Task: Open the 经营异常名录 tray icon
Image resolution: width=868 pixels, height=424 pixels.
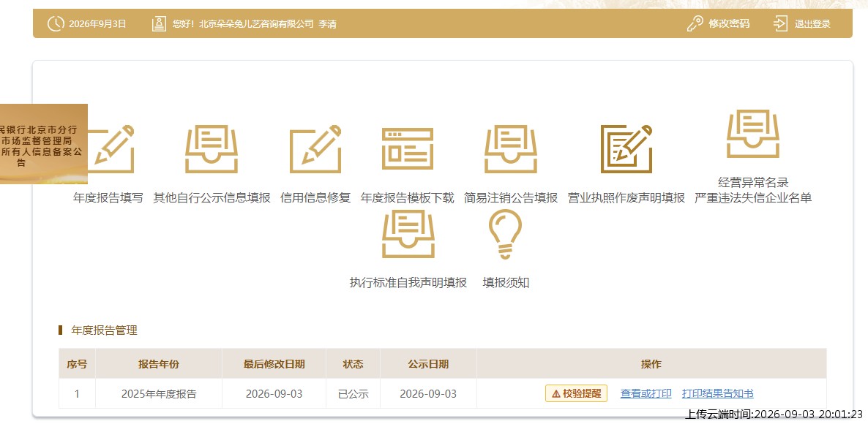Action: click(x=753, y=134)
